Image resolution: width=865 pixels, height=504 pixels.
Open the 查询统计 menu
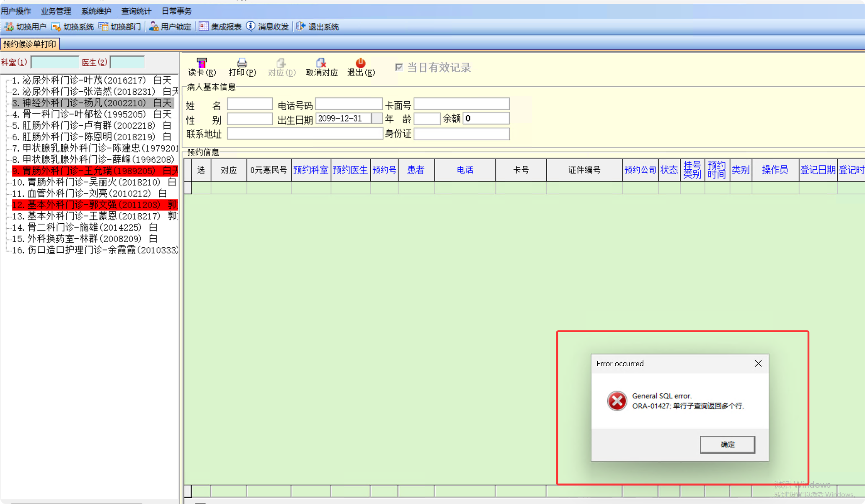(136, 11)
